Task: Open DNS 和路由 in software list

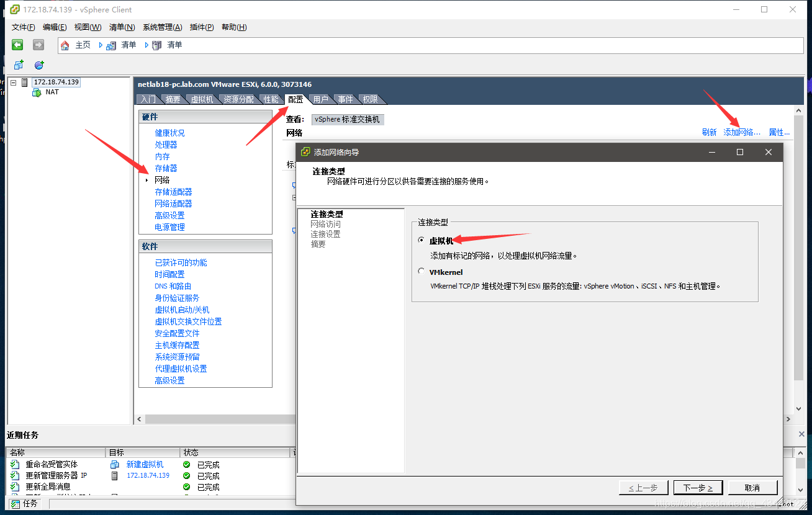Action: coord(173,286)
